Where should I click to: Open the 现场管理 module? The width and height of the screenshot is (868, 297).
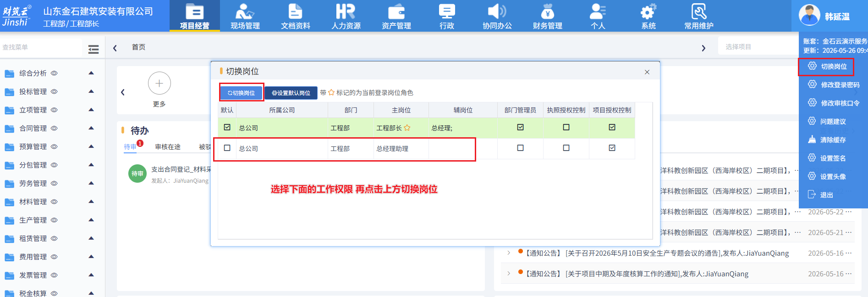[245, 16]
